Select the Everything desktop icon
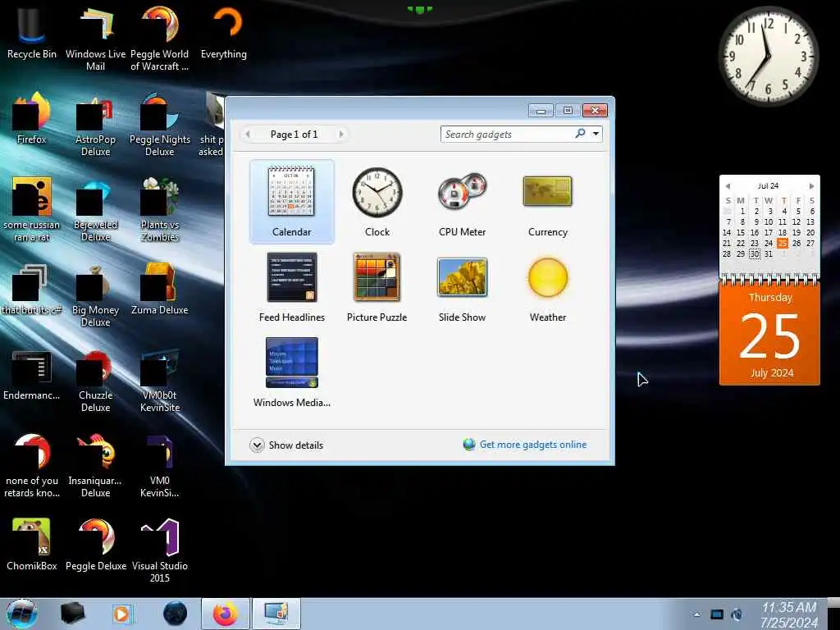Screen dimensions: 840x630 [x=223, y=33]
